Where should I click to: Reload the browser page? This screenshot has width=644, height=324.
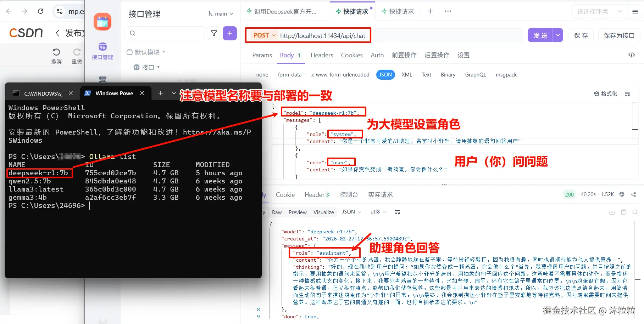pos(41,11)
